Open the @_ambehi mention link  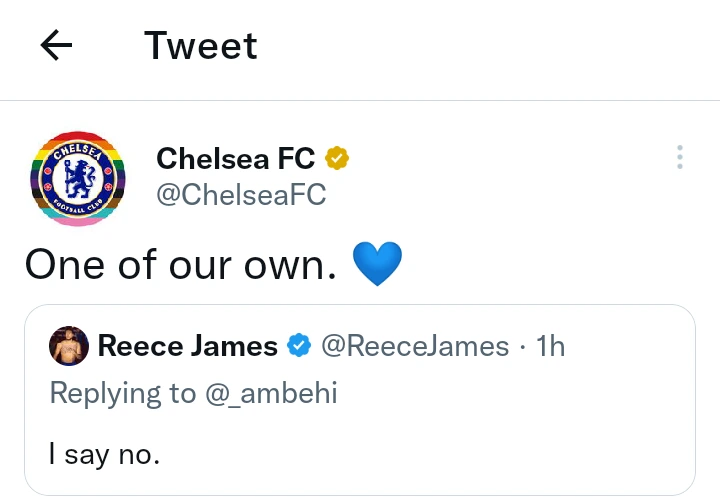(x=270, y=393)
